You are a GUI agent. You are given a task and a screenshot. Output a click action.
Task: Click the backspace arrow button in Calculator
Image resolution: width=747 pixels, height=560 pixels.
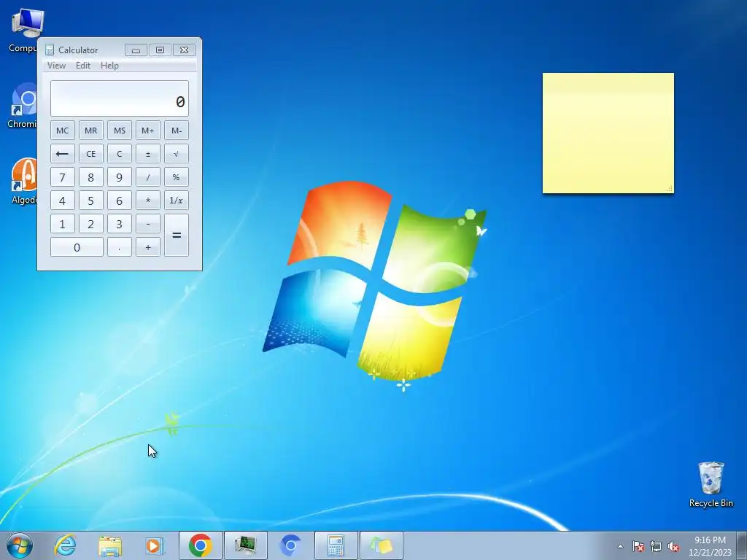pos(63,154)
